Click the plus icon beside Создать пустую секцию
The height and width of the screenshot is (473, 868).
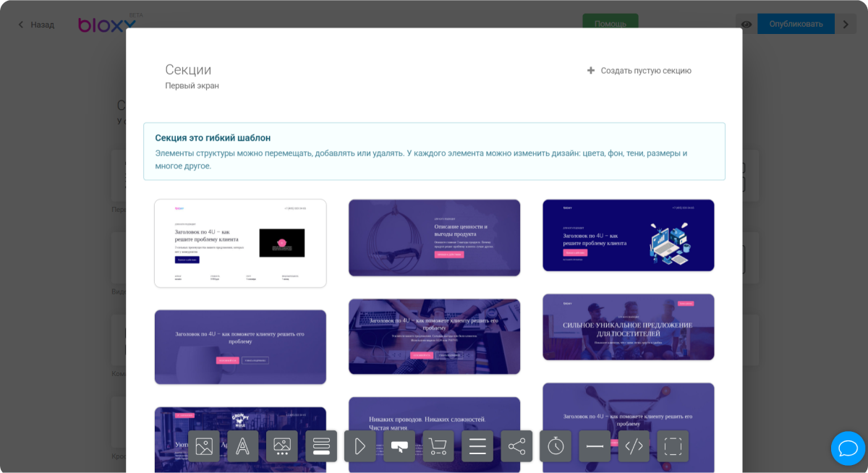click(x=591, y=70)
